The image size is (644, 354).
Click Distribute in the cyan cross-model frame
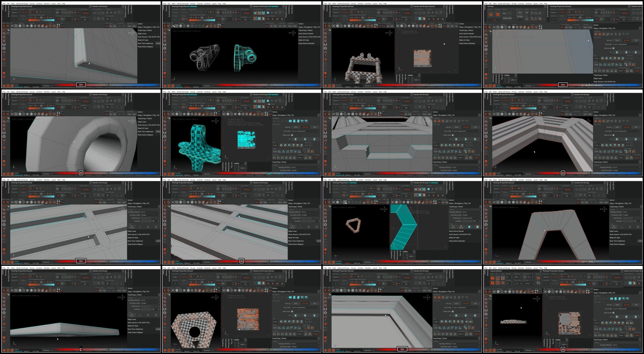(246, 101)
